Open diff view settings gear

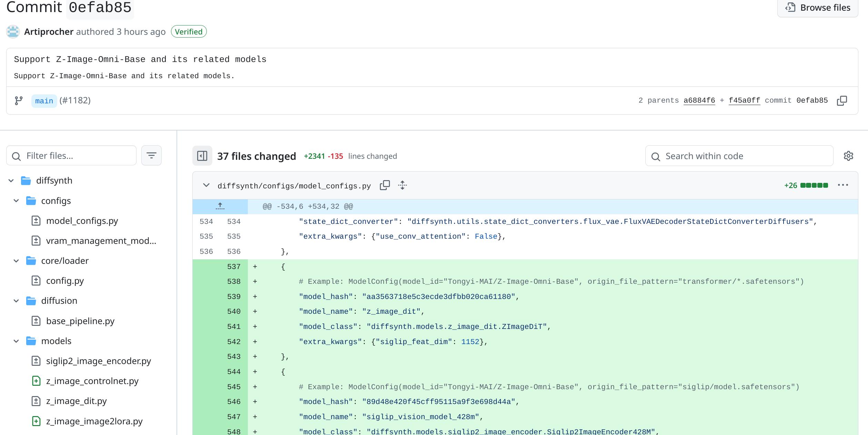848,156
